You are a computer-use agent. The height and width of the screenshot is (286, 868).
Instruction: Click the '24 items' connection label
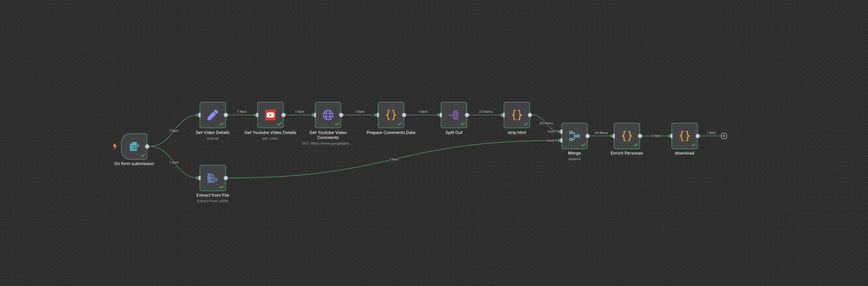(x=601, y=133)
